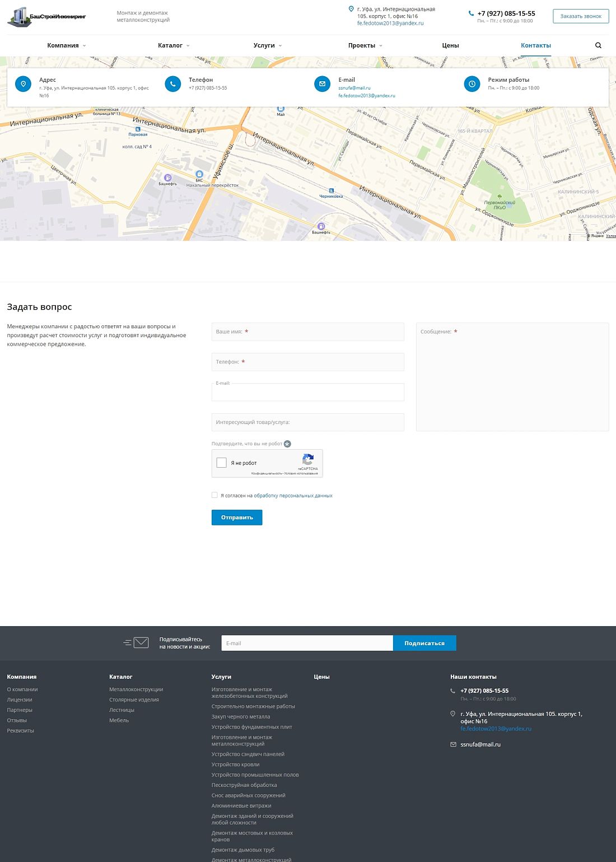
Task: Open footer link Столярные изделия
Action: coord(134,700)
